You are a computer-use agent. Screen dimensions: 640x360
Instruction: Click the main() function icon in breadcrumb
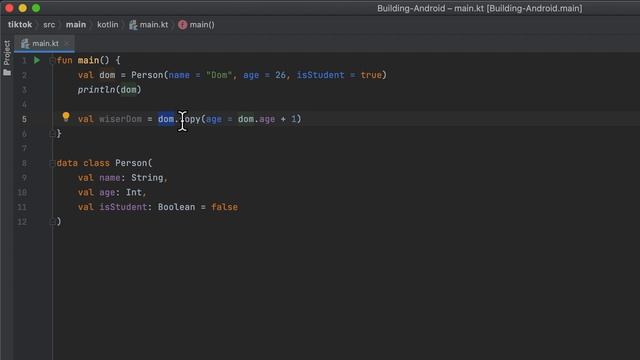[x=182, y=25]
